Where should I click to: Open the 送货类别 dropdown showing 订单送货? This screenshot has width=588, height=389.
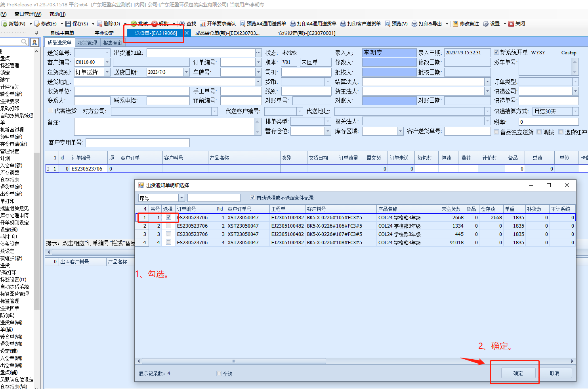(x=107, y=72)
